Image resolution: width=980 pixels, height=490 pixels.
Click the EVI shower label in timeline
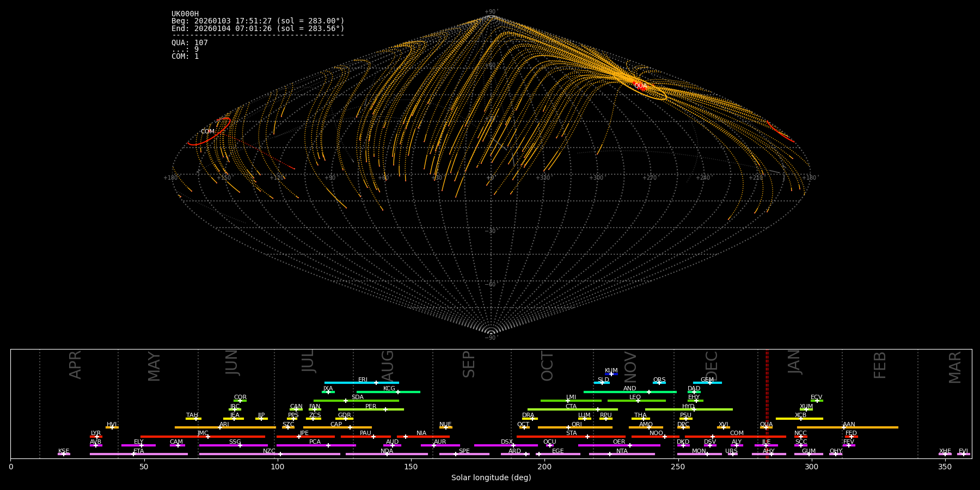(963, 451)
